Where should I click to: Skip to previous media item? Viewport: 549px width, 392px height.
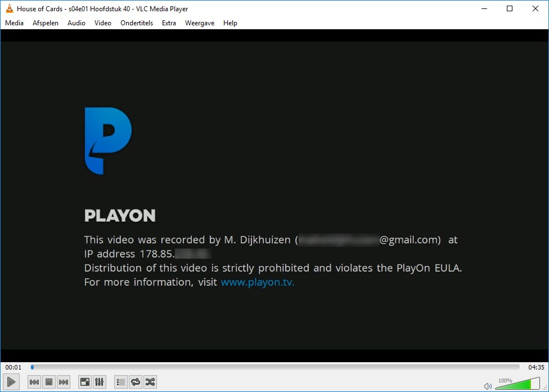[x=34, y=382]
